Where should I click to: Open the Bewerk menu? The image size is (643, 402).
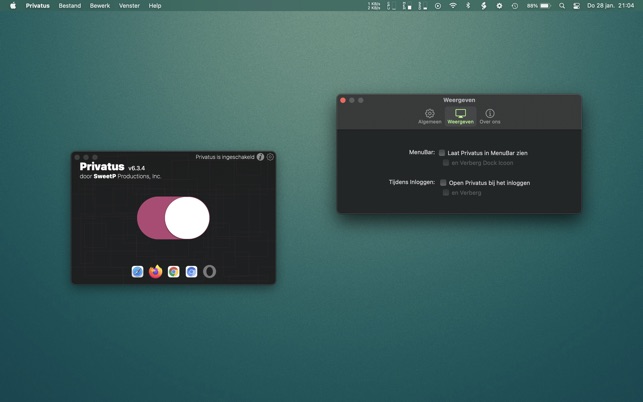[100, 6]
